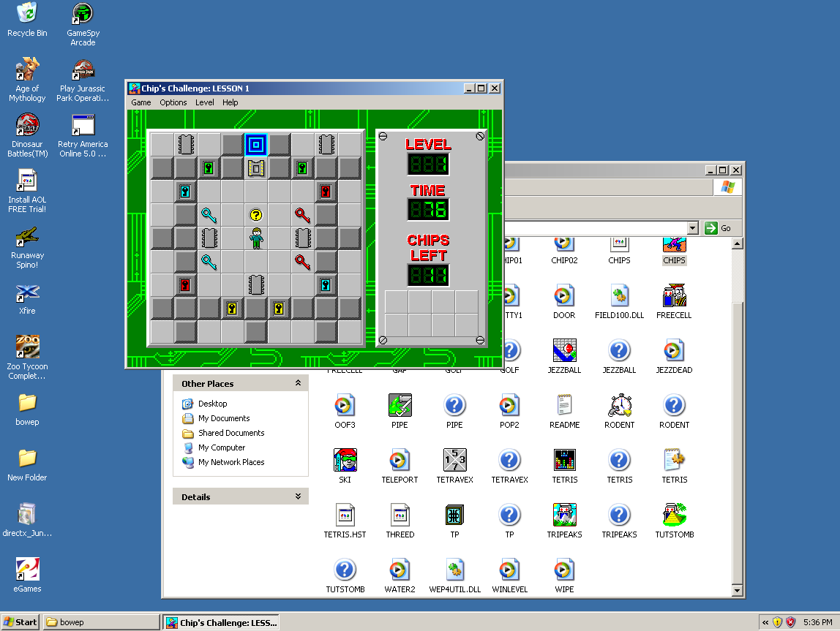The height and width of the screenshot is (631, 840).
Task: Select the TRIPEAKS application icon
Action: tap(565, 521)
